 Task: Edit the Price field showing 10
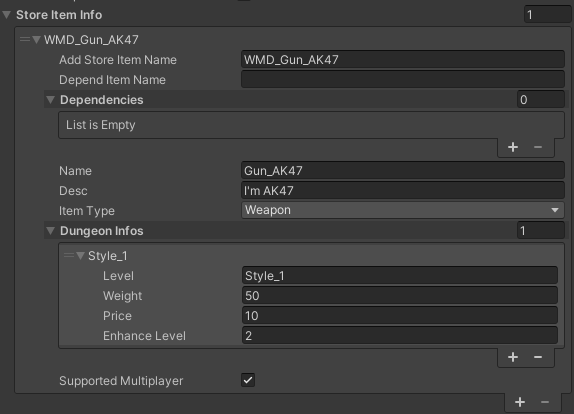tap(400, 316)
